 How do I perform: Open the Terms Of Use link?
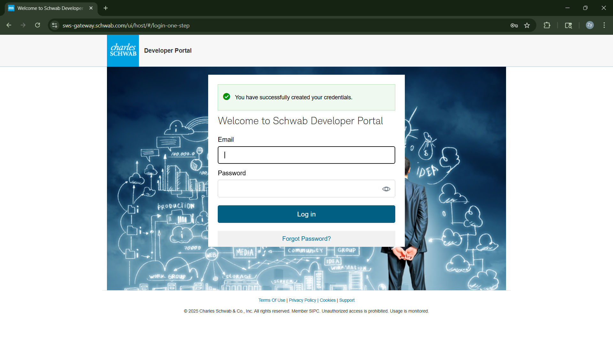pyautogui.click(x=271, y=300)
